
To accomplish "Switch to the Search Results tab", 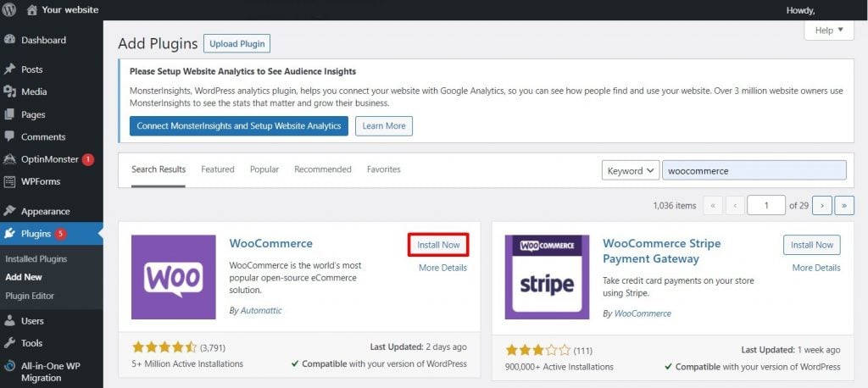I will point(159,169).
